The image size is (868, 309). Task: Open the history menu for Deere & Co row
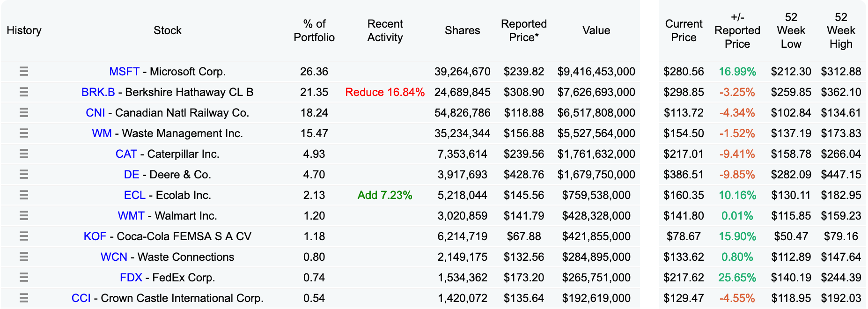tap(24, 174)
